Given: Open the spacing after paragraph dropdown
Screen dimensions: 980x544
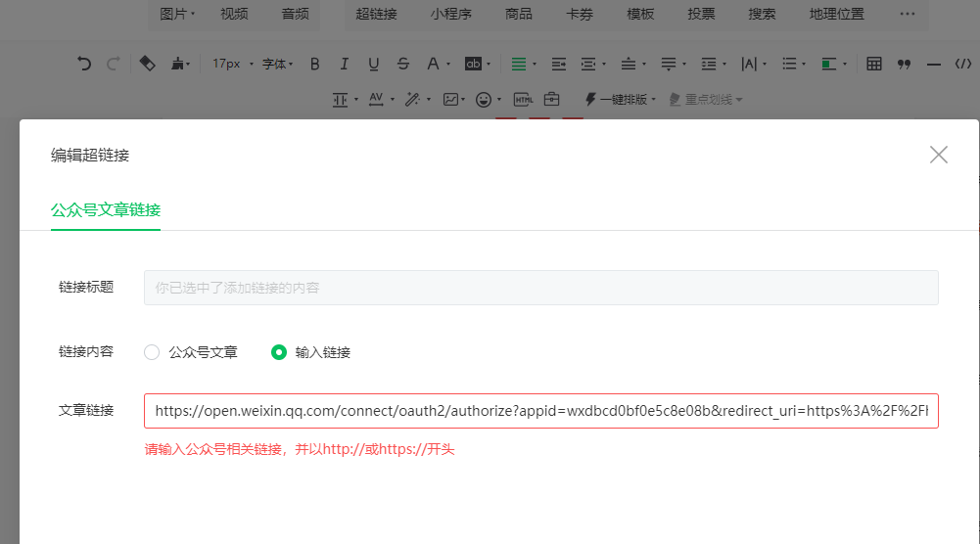Looking at the screenshot, I should pos(674,64).
